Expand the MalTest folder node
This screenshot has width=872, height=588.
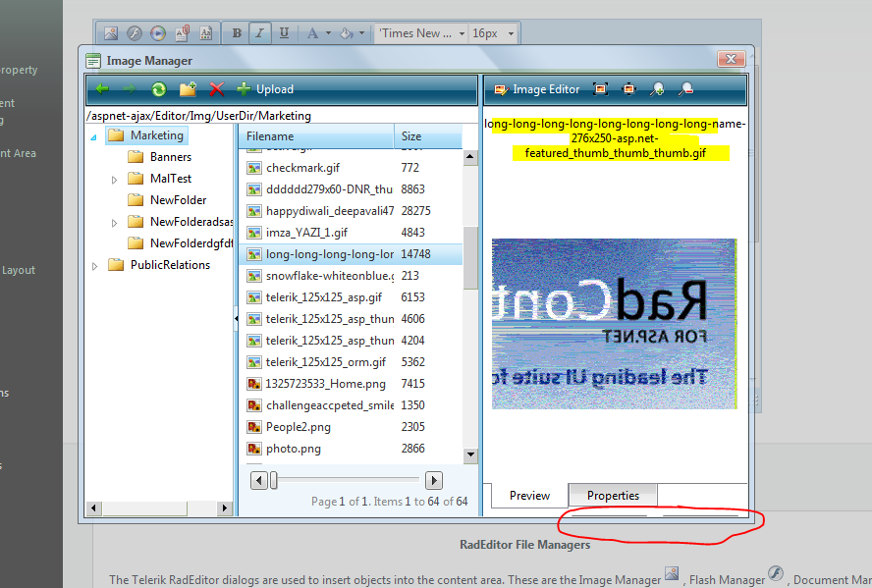tap(114, 180)
